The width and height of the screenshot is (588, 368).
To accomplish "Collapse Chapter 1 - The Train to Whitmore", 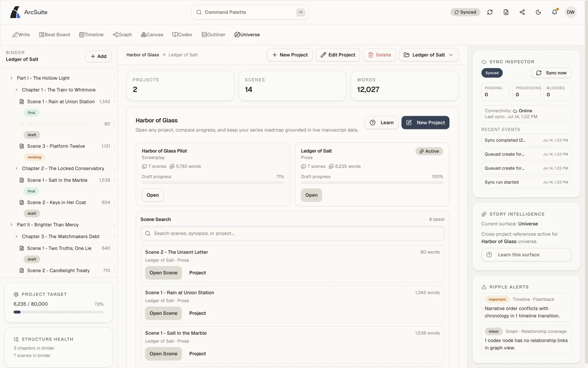I will tap(16, 90).
